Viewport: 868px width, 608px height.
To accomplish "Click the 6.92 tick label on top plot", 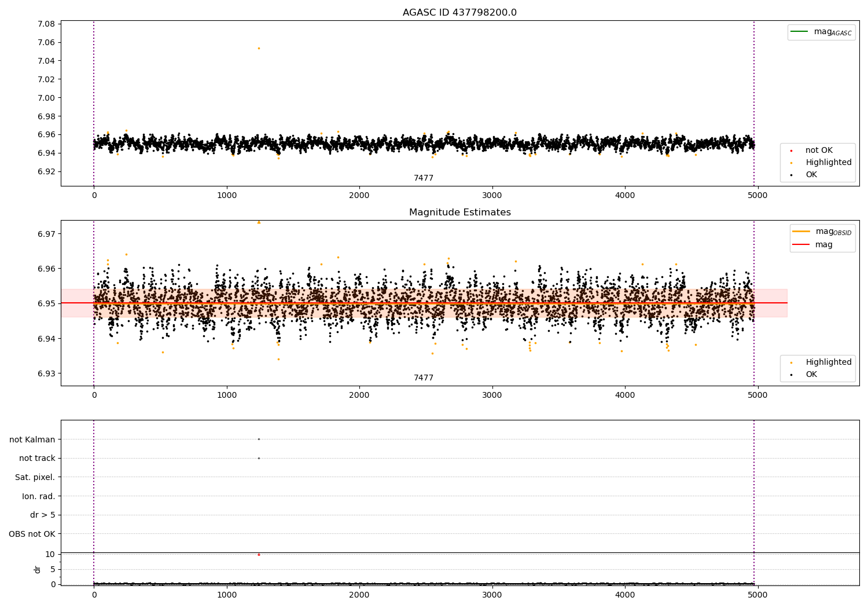I will [46, 171].
